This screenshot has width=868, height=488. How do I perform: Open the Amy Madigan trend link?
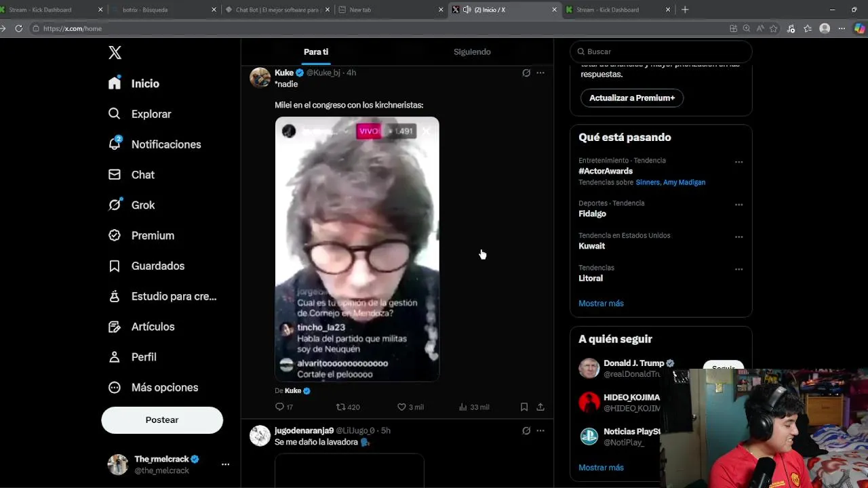(684, 182)
